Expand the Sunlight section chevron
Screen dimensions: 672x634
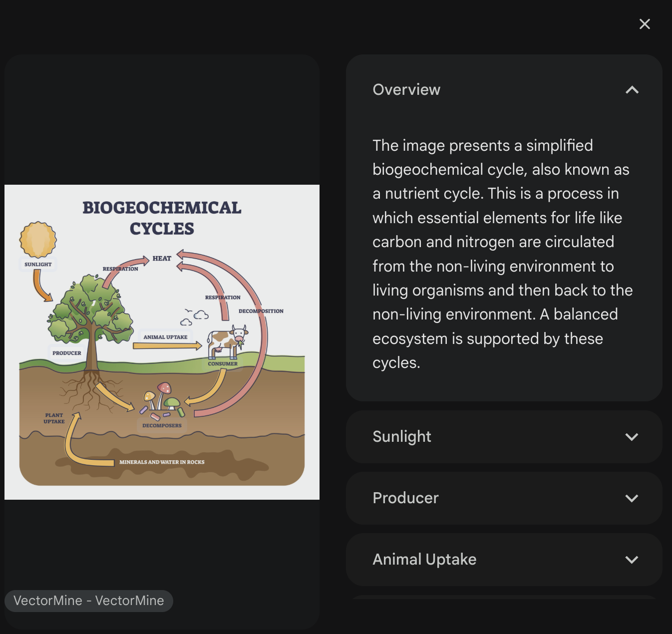point(632,437)
